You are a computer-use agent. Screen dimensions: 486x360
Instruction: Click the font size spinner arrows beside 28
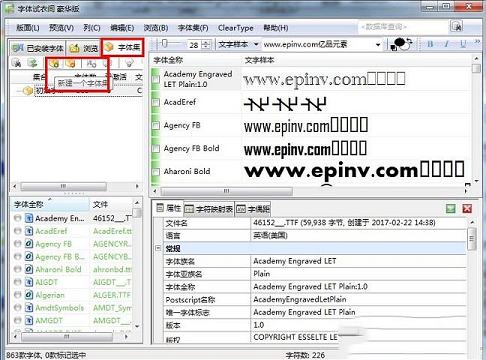coord(207,44)
